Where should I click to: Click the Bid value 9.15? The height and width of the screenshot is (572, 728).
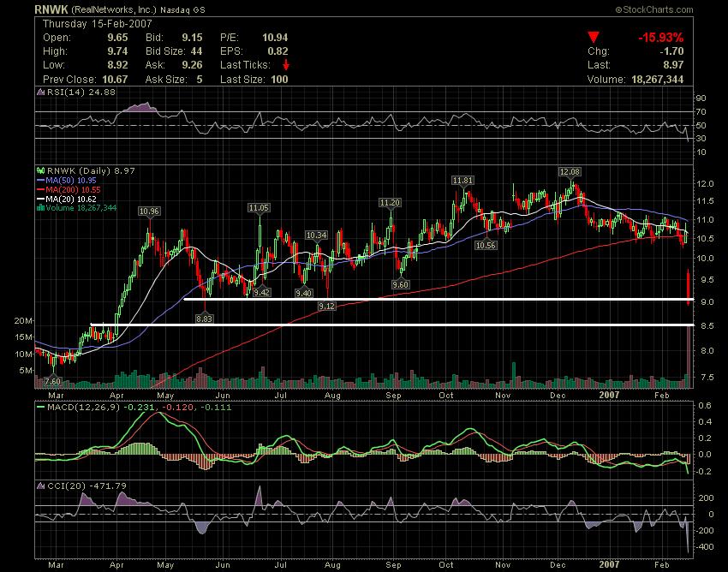tap(192, 38)
